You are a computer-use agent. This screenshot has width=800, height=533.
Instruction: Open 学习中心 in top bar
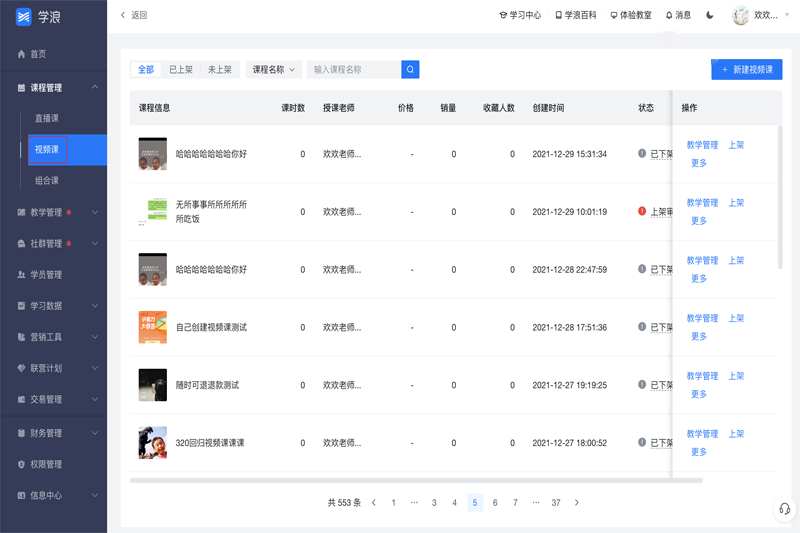tap(520, 15)
